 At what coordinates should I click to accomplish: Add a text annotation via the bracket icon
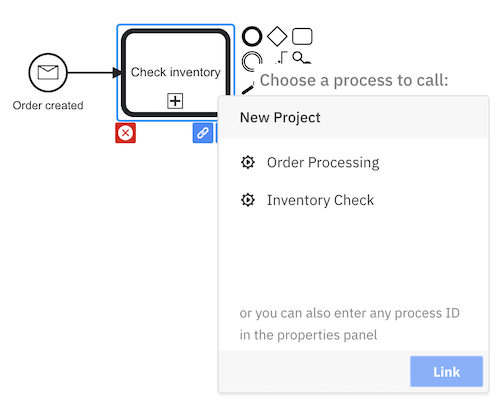[282, 57]
